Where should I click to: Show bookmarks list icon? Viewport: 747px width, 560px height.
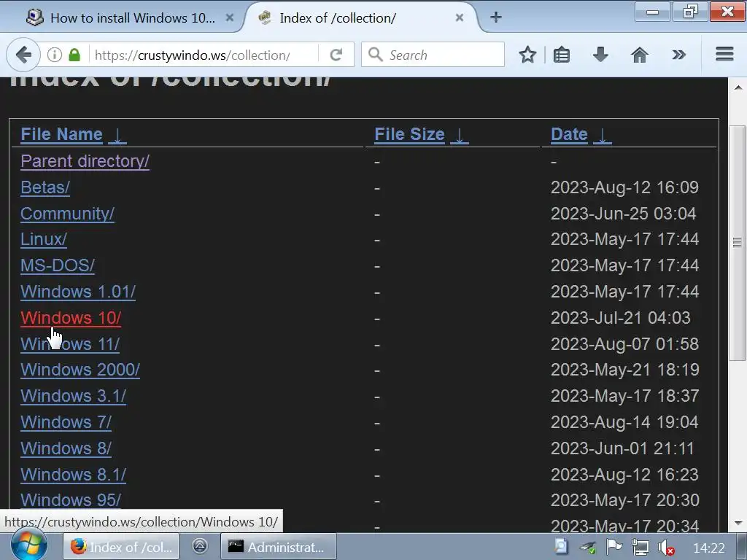coord(562,55)
